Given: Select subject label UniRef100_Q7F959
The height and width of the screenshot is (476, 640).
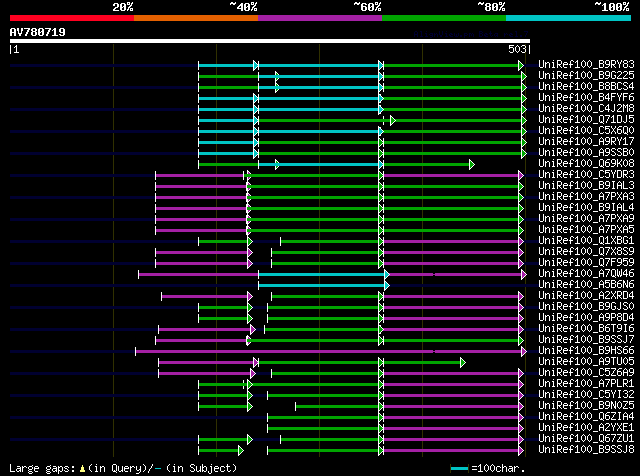Looking at the screenshot, I should coord(586,263).
